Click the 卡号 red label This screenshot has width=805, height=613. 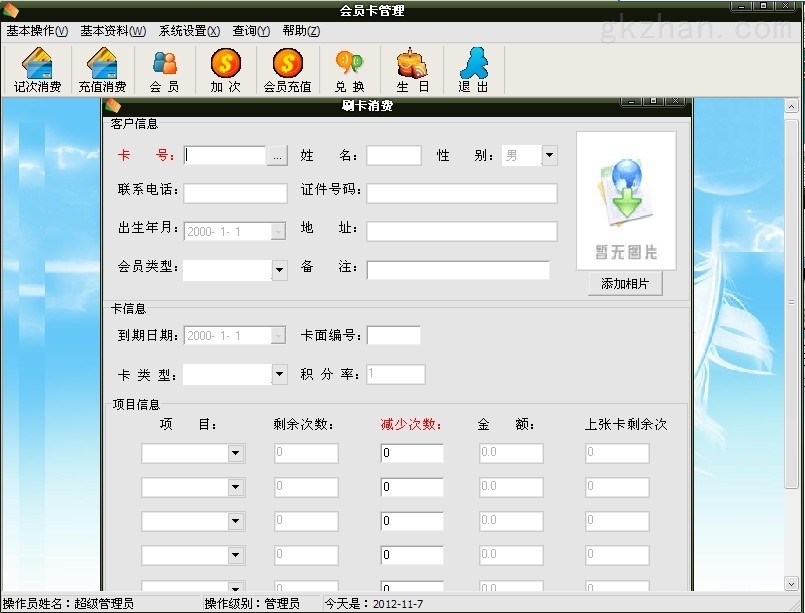(x=146, y=155)
